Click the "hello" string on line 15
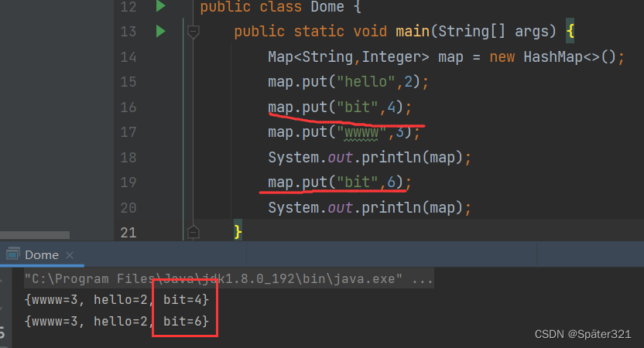644x348 pixels. coord(362,82)
